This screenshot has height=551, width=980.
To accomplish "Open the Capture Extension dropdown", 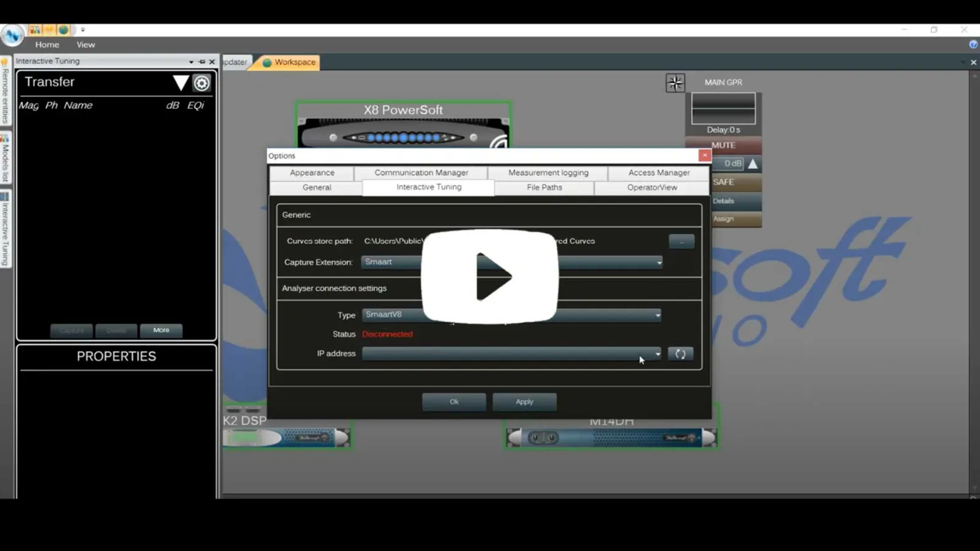I will (512, 262).
